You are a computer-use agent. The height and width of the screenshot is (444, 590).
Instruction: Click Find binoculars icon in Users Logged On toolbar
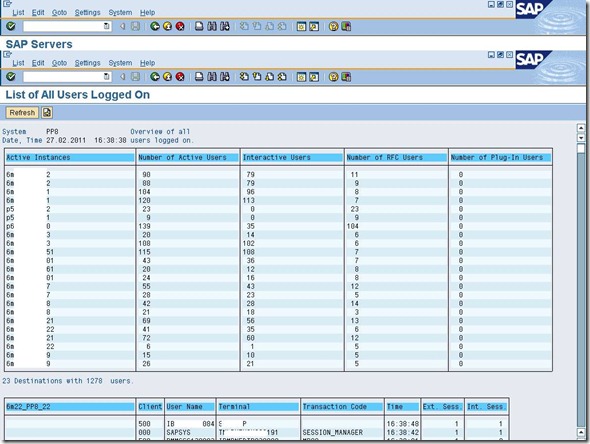pos(212,77)
